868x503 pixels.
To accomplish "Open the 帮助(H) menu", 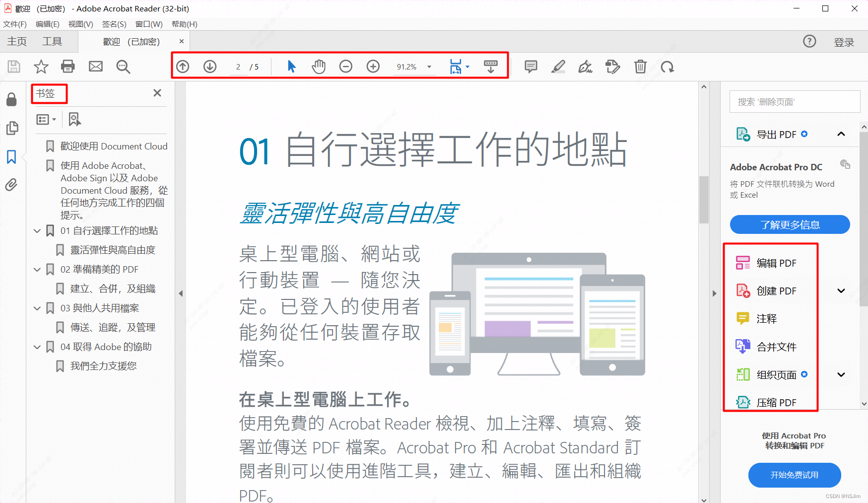I will pyautogui.click(x=184, y=24).
